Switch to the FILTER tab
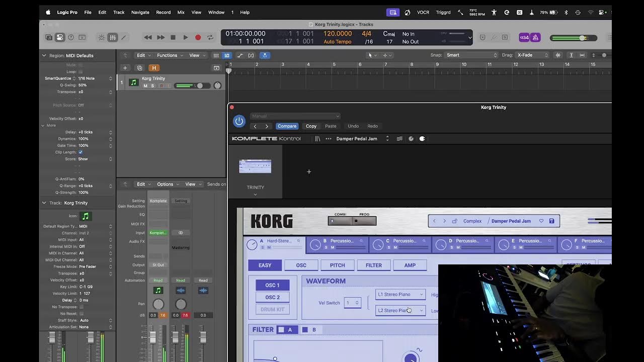644x362 pixels. click(x=373, y=265)
